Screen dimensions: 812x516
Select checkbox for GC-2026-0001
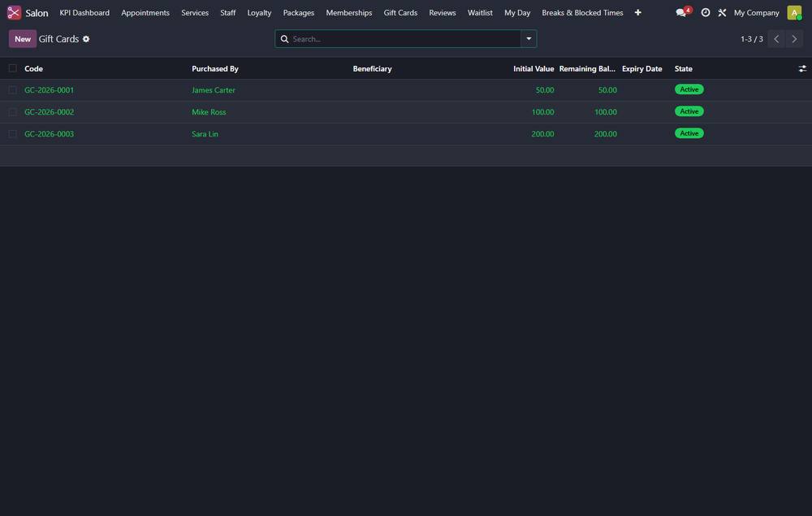[12, 90]
